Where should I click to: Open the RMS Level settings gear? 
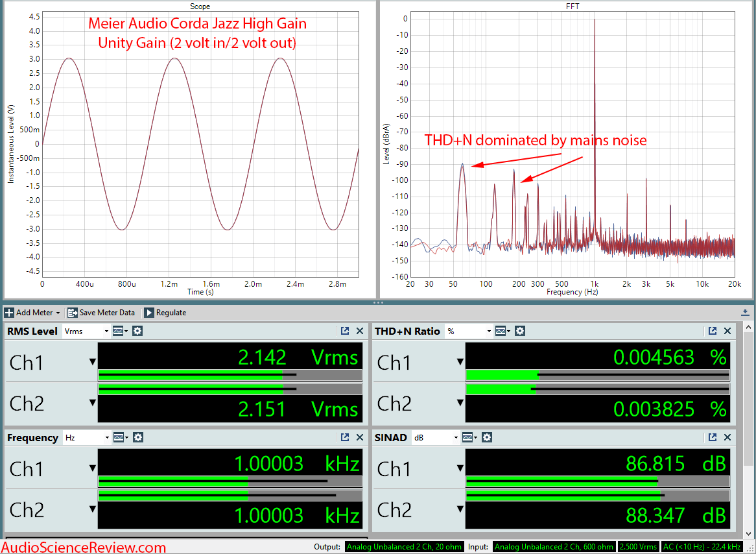(137, 331)
